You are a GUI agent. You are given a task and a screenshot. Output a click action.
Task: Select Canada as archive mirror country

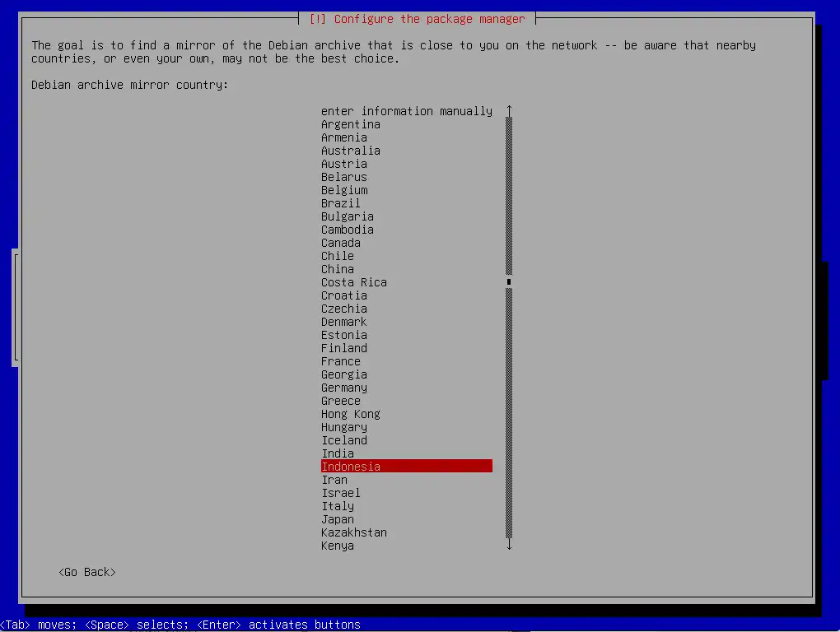click(341, 243)
